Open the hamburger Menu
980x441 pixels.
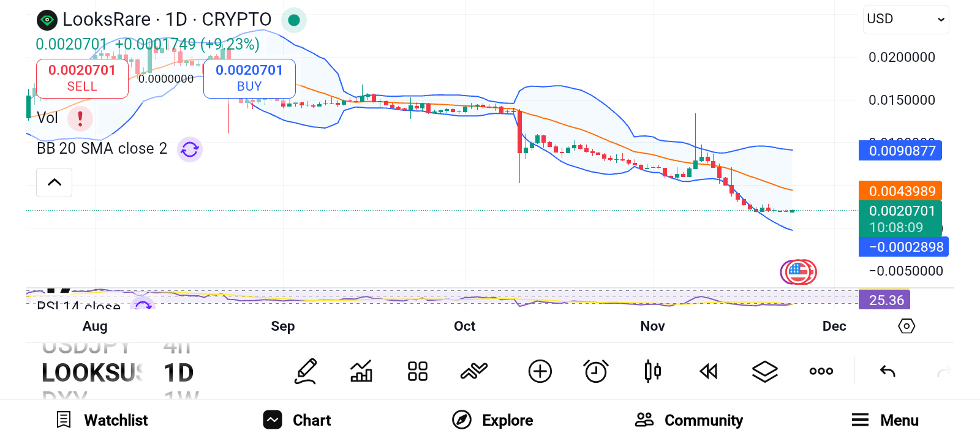click(x=885, y=420)
